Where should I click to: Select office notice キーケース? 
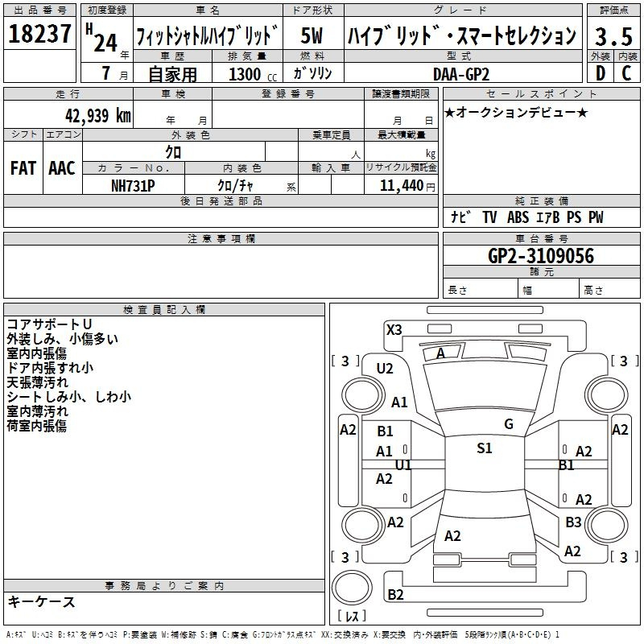point(41,601)
